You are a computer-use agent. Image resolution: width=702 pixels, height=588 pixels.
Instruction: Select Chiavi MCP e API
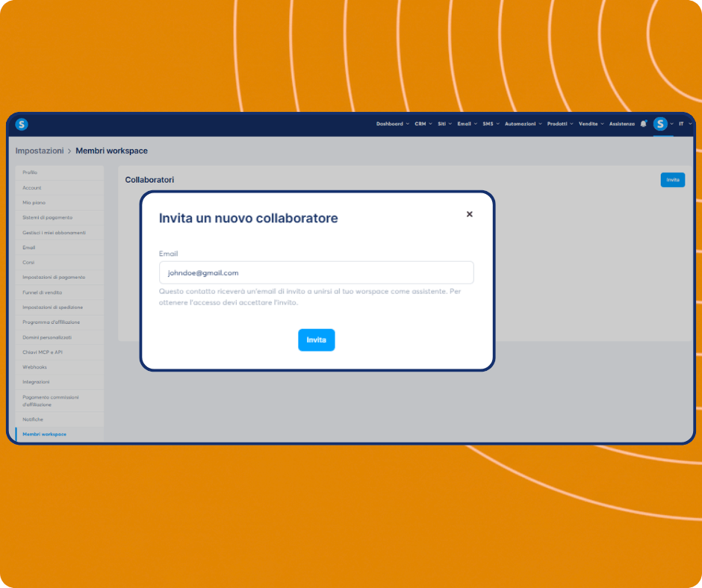(x=60, y=352)
